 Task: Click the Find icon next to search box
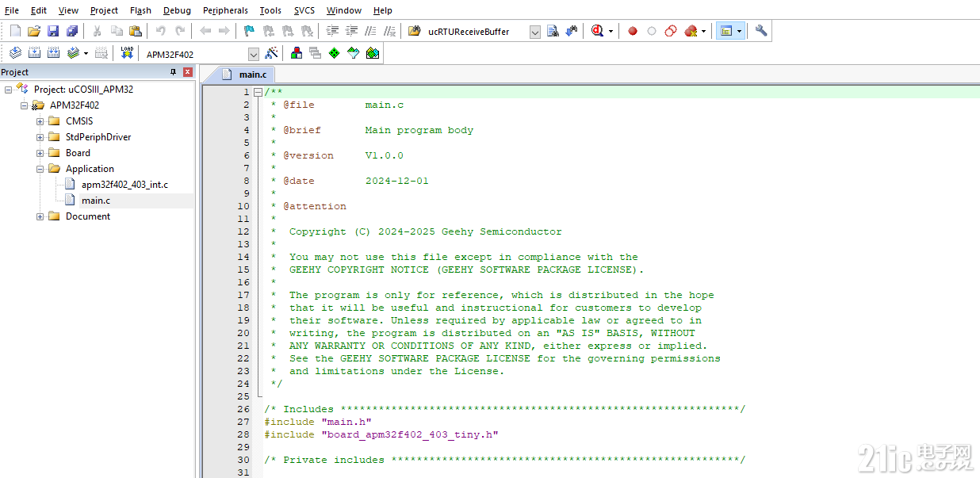[x=553, y=31]
